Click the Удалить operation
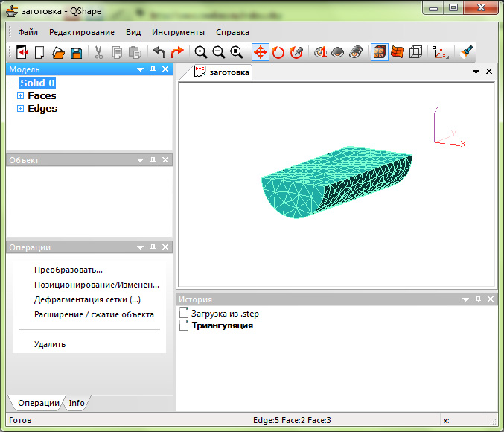 point(50,344)
